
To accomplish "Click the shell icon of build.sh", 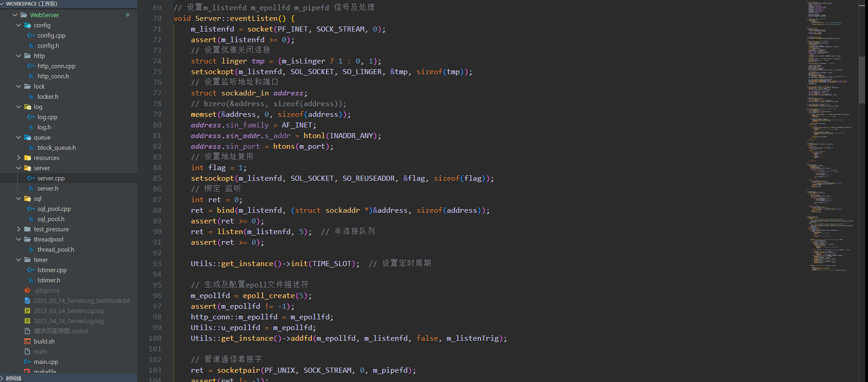I will [x=27, y=341].
